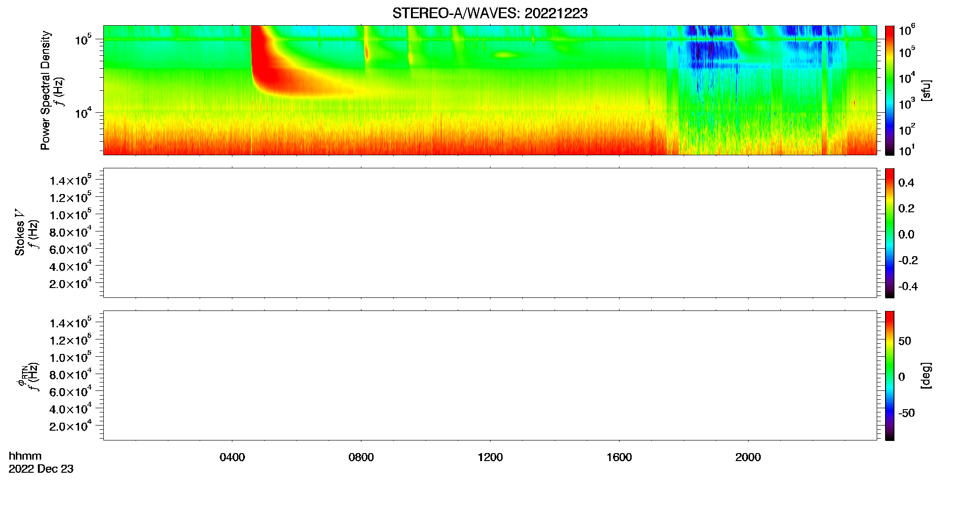Viewport: 980px width, 505px height.
Task: Click the 1600 time tick label
Action: coord(619,457)
